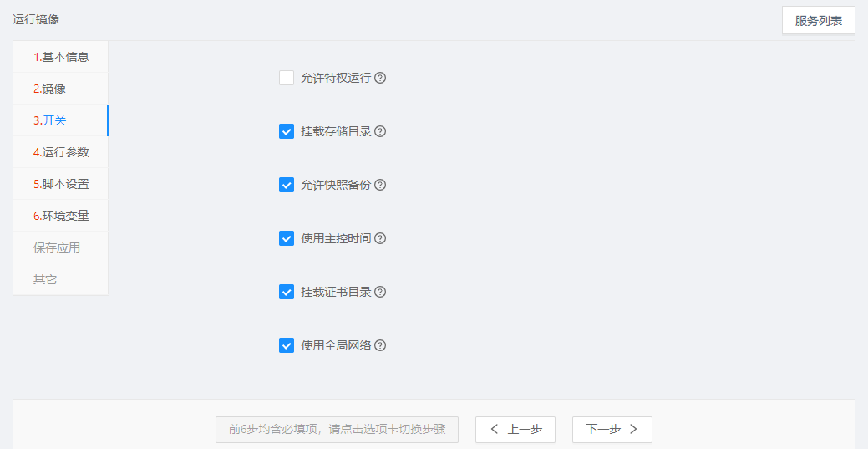
Task: Click help icon next to 允许特权运行
Action: pyautogui.click(x=380, y=78)
